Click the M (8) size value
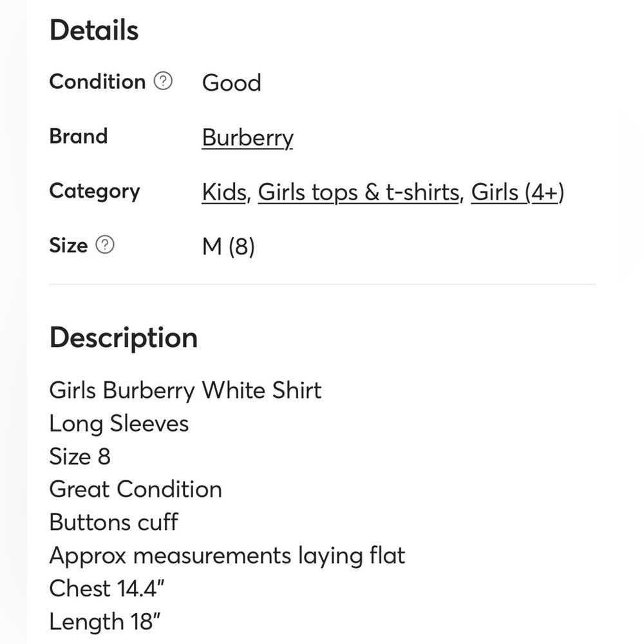This screenshot has width=644, height=644. click(229, 247)
